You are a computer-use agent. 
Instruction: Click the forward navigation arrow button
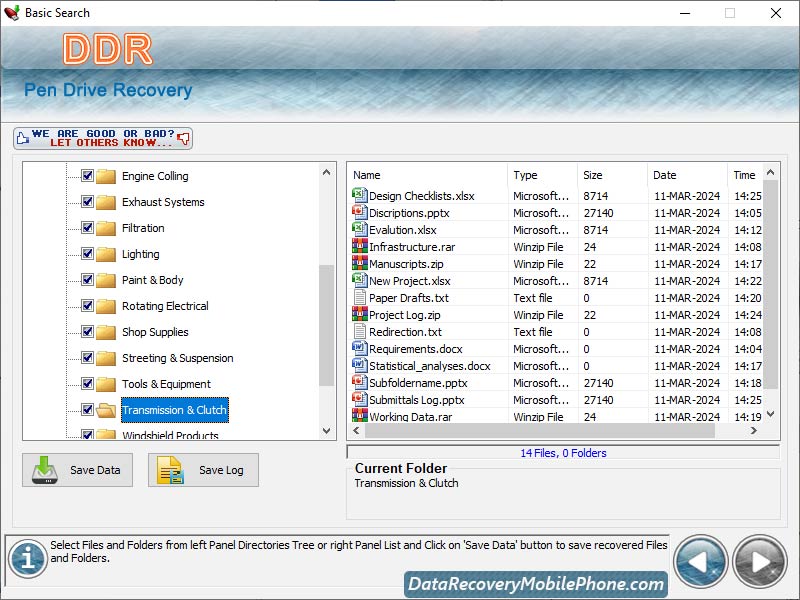pos(759,562)
